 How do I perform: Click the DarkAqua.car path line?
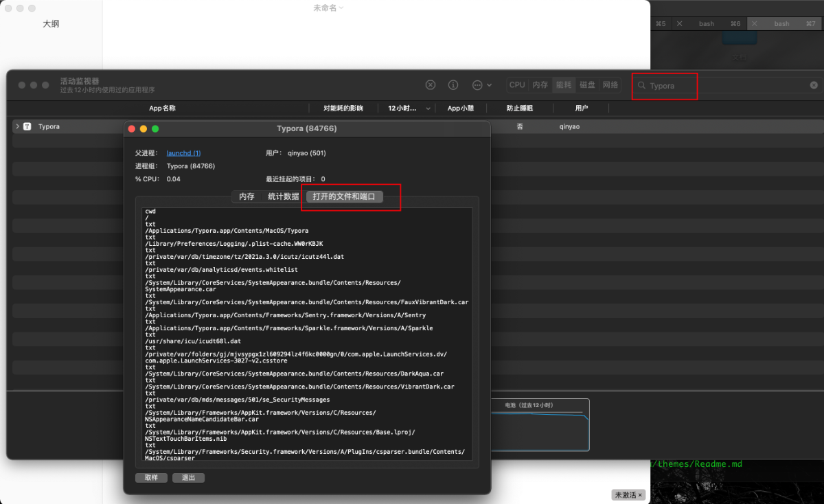(294, 374)
